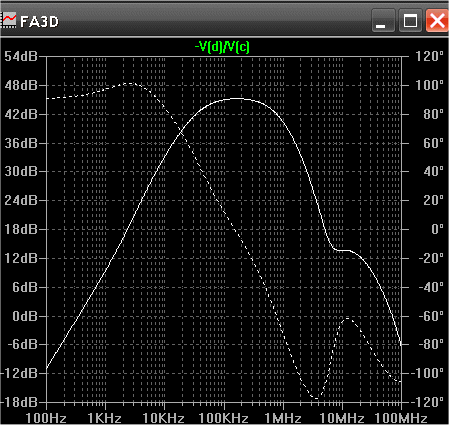Image resolution: width=449 pixels, height=425 pixels.
Task: Select the -V(d)/V(c) trace label
Action: pos(222,47)
